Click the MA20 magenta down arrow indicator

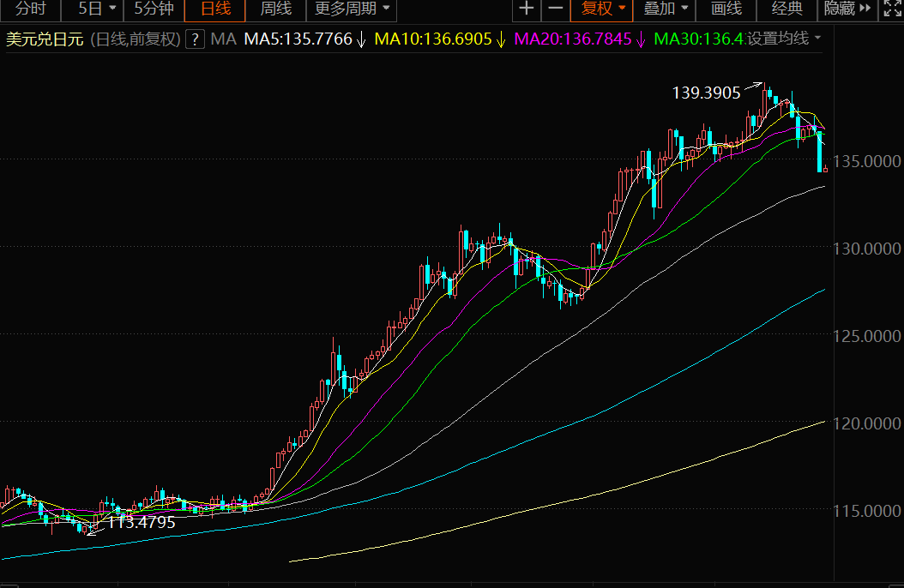(640, 39)
